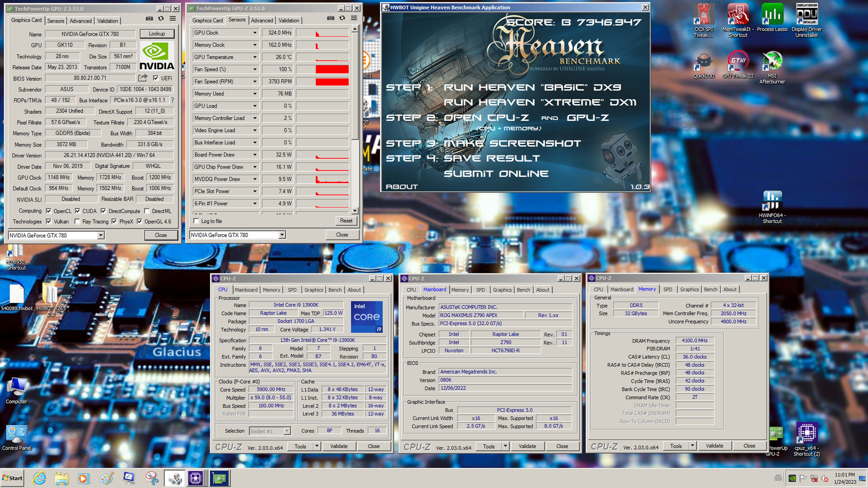The height and width of the screenshot is (488, 868).
Task: Open Snipping Tool from the taskbar
Action: 151,478
